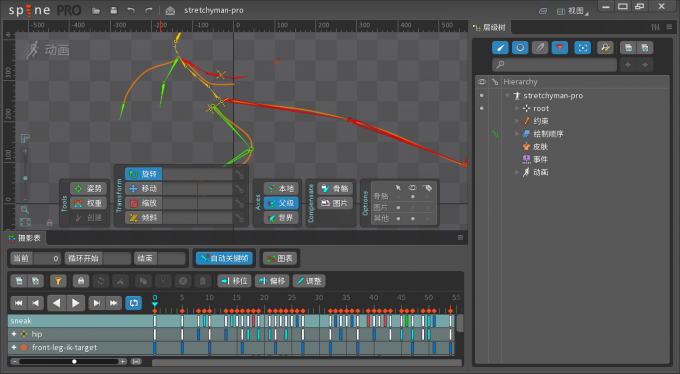The image size is (680, 374).
Task: Expand the root node in hierarchy
Action: [517, 108]
